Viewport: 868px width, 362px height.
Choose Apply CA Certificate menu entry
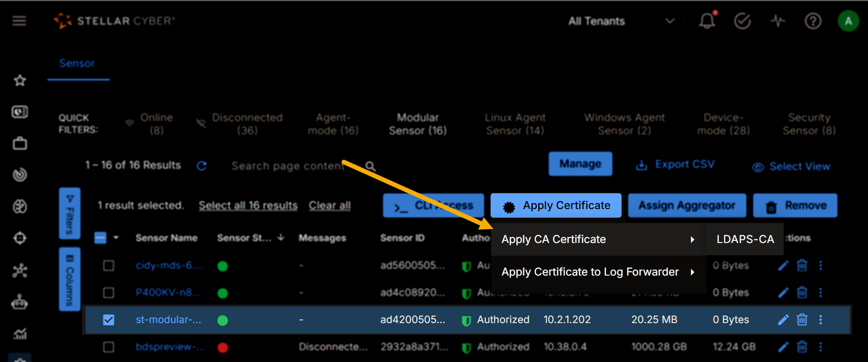(598, 239)
